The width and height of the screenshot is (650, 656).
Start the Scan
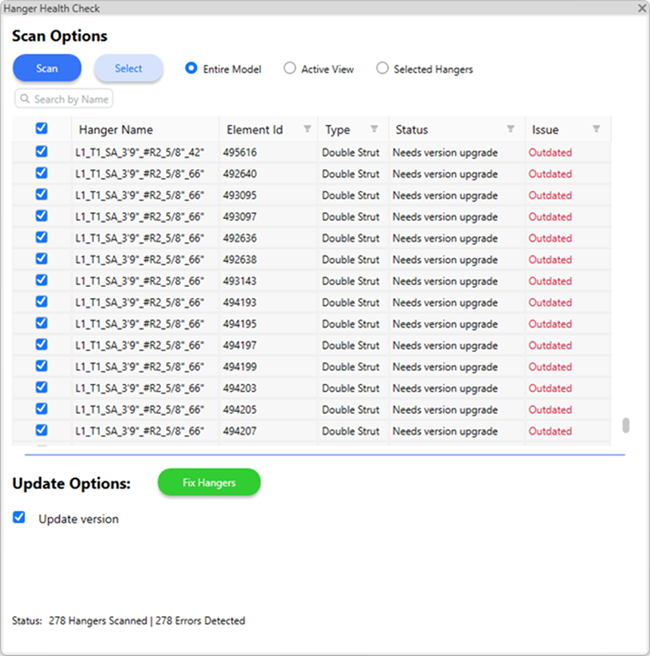[x=47, y=68]
